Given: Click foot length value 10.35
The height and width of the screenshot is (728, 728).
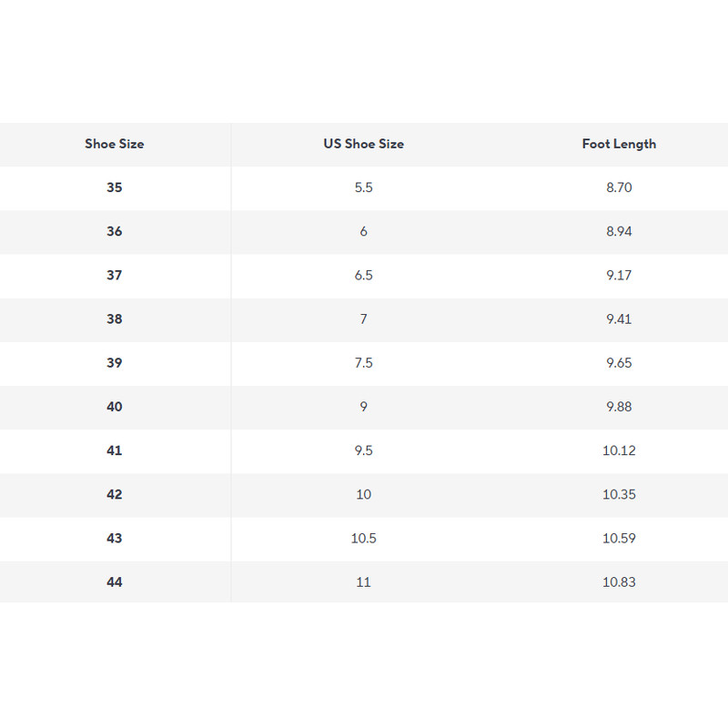Looking at the screenshot, I should pos(619,494).
